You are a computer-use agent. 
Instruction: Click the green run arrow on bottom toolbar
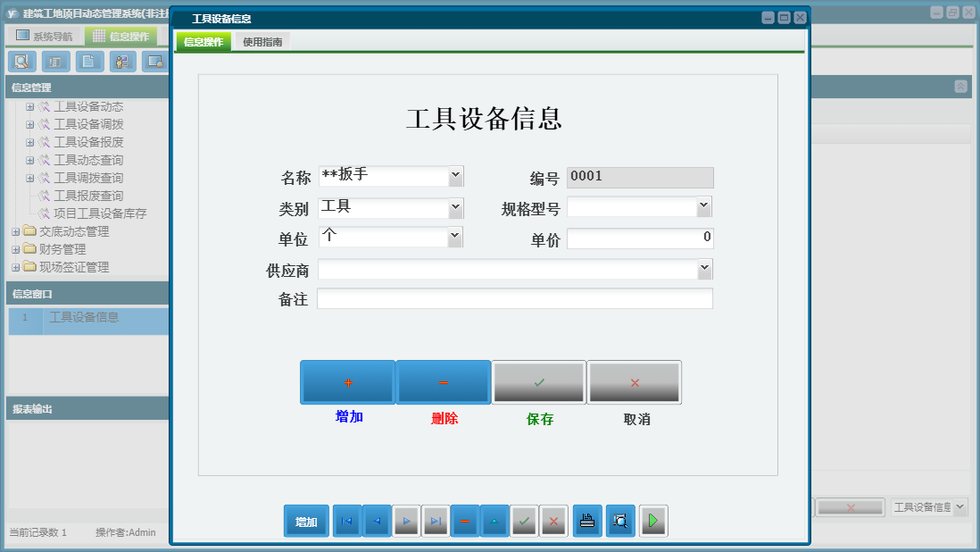652,521
